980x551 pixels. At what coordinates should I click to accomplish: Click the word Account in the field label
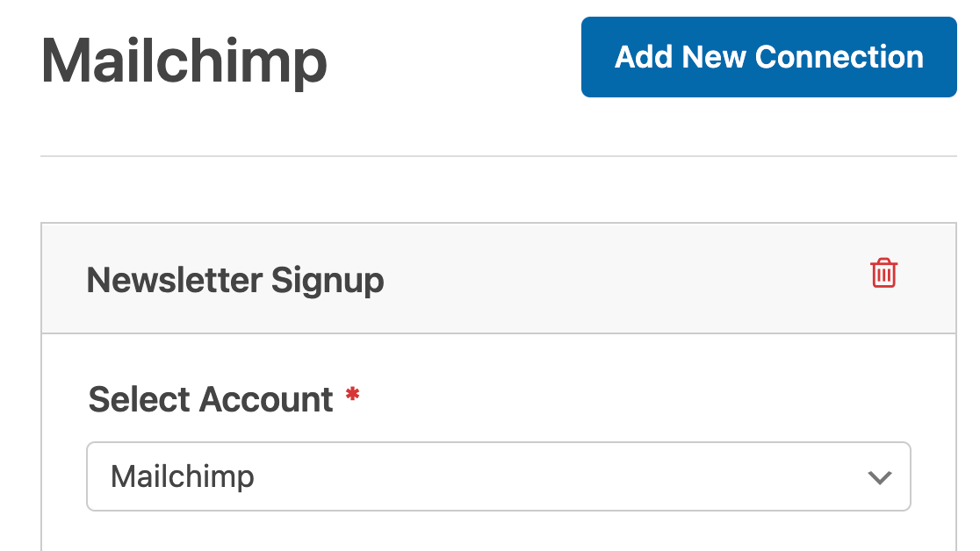(x=266, y=399)
